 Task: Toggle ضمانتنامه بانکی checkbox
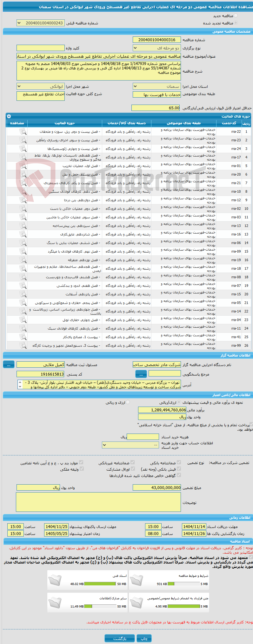(x=179, y=462)
